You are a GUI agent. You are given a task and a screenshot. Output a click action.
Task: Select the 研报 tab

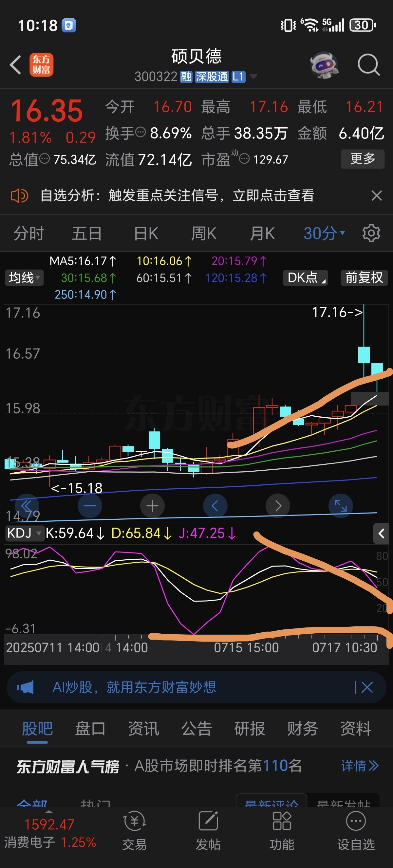pyautogui.click(x=250, y=729)
